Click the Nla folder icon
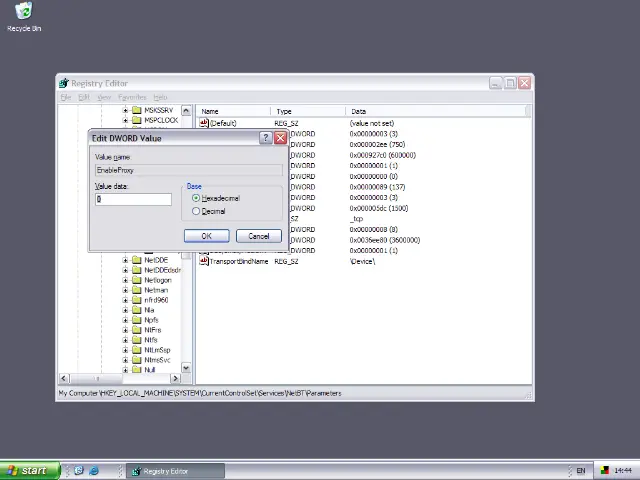 click(x=137, y=310)
